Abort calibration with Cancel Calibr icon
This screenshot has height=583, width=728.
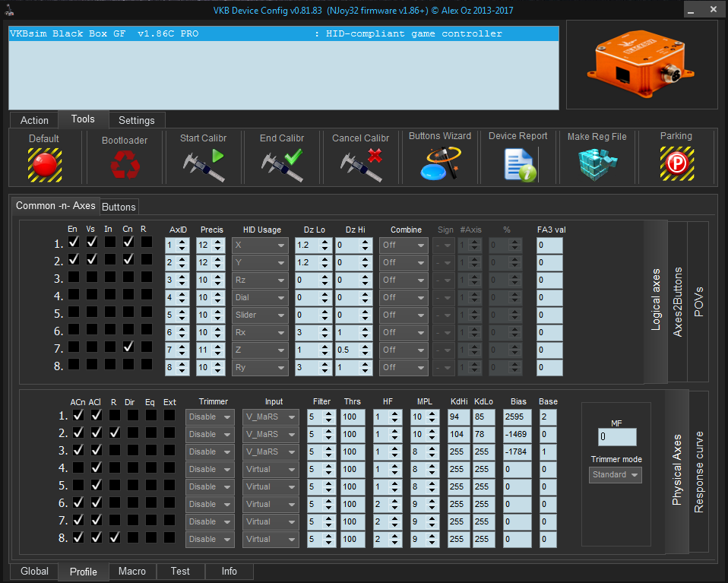pyautogui.click(x=361, y=164)
